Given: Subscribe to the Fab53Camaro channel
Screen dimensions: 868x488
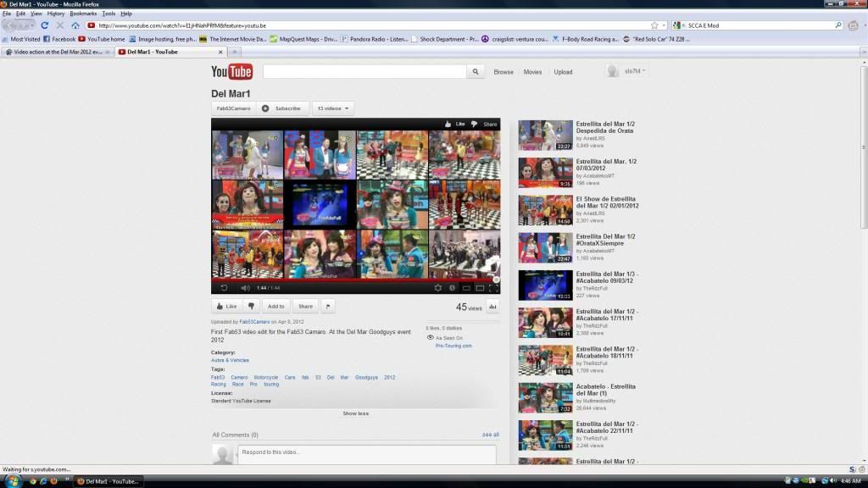Looking at the screenshot, I should 282,108.
